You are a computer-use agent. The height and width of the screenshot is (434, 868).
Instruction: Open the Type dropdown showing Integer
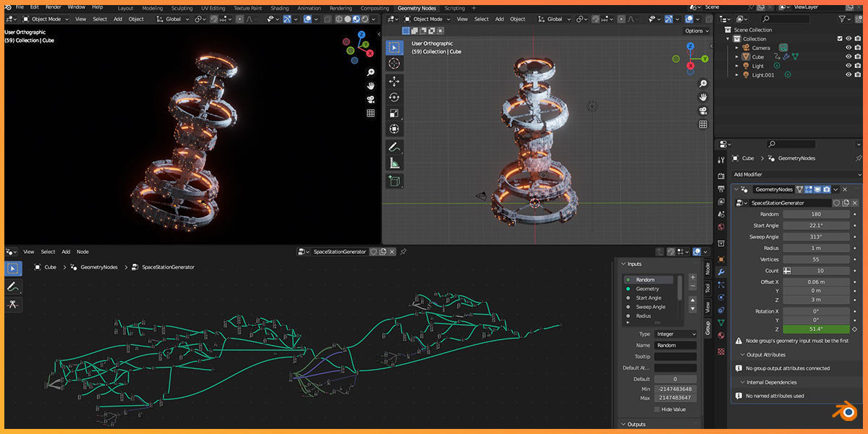coord(674,334)
